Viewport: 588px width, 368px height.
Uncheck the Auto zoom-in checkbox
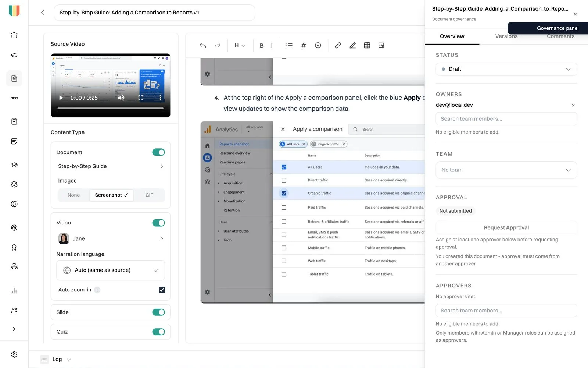tap(162, 290)
